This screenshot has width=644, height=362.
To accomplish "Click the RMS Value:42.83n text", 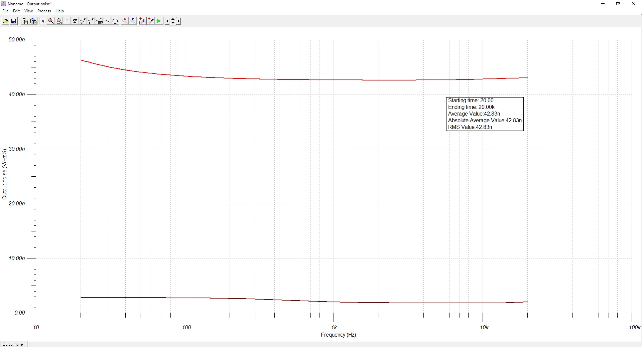I will [470, 127].
